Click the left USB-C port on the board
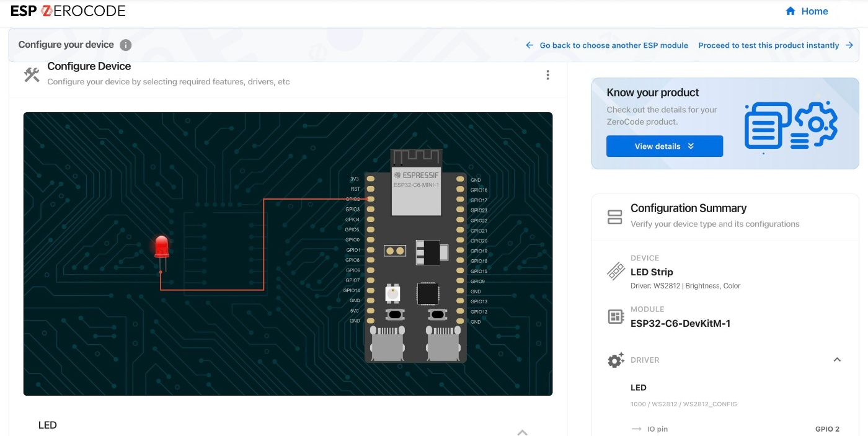 388,344
